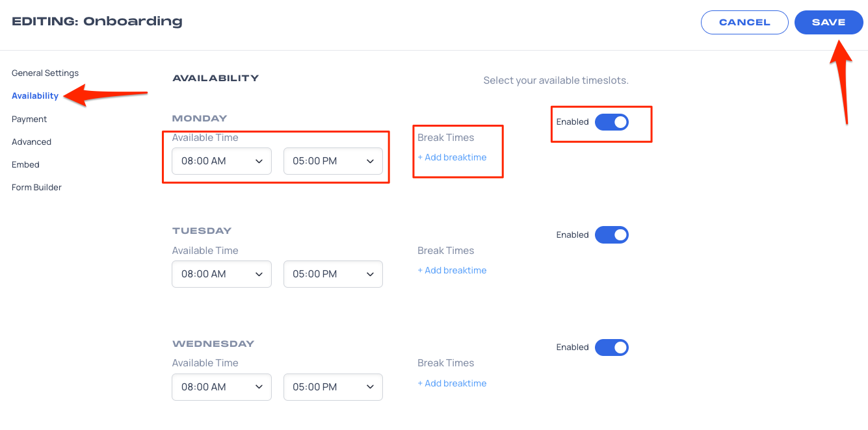868x430 pixels.
Task: Open General Settings section
Action: 45,73
